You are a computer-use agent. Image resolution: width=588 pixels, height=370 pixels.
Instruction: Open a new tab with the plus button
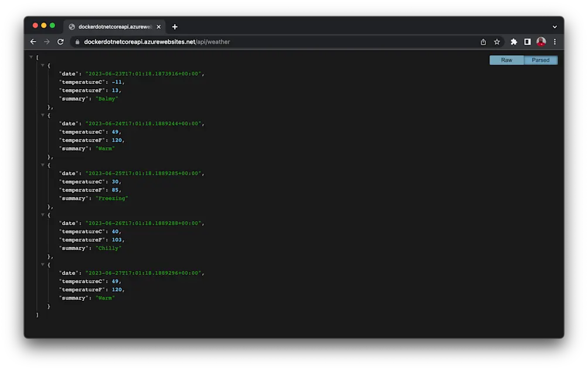[x=175, y=26]
